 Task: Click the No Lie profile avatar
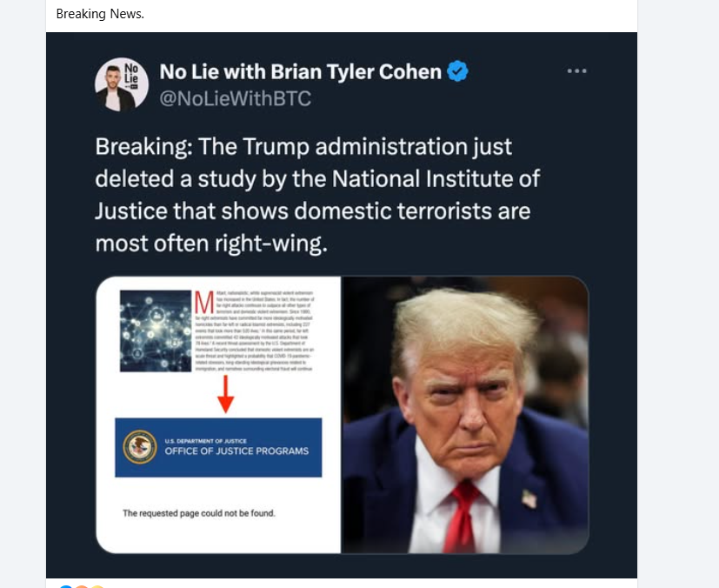pos(122,84)
